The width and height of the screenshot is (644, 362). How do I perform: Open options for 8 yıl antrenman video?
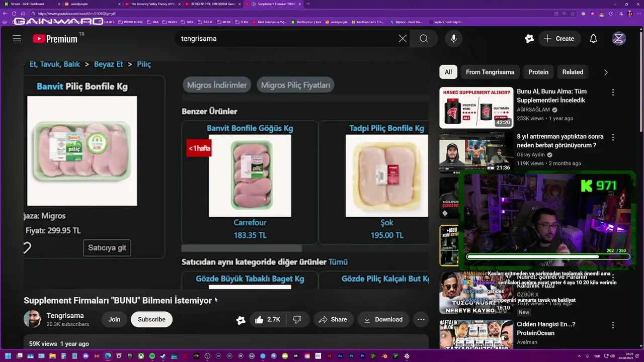point(613,137)
